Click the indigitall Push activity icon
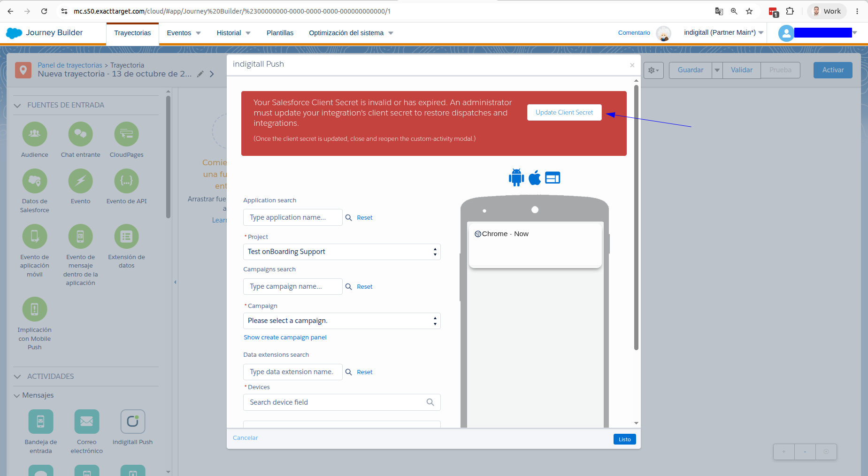This screenshot has height=476, width=868. point(133,422)
